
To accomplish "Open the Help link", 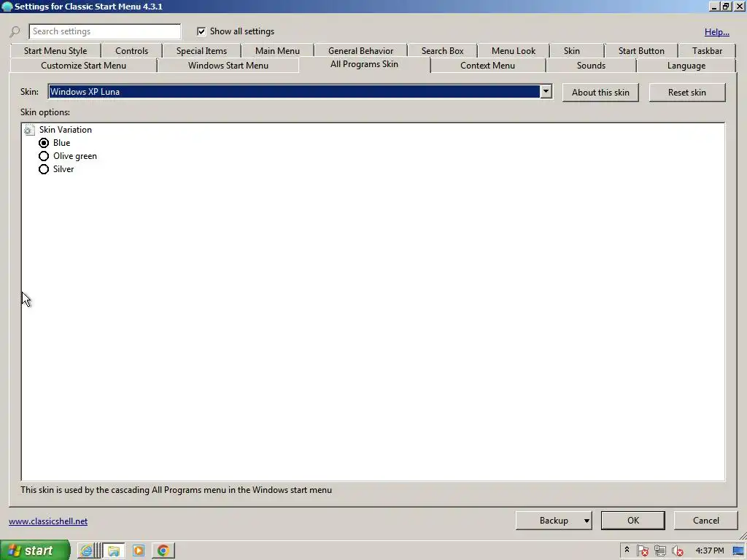I will 716,32.
